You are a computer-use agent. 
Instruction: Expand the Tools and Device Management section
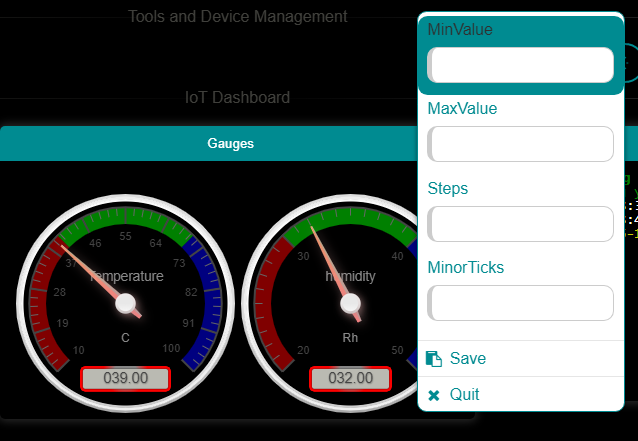[238, 17]
